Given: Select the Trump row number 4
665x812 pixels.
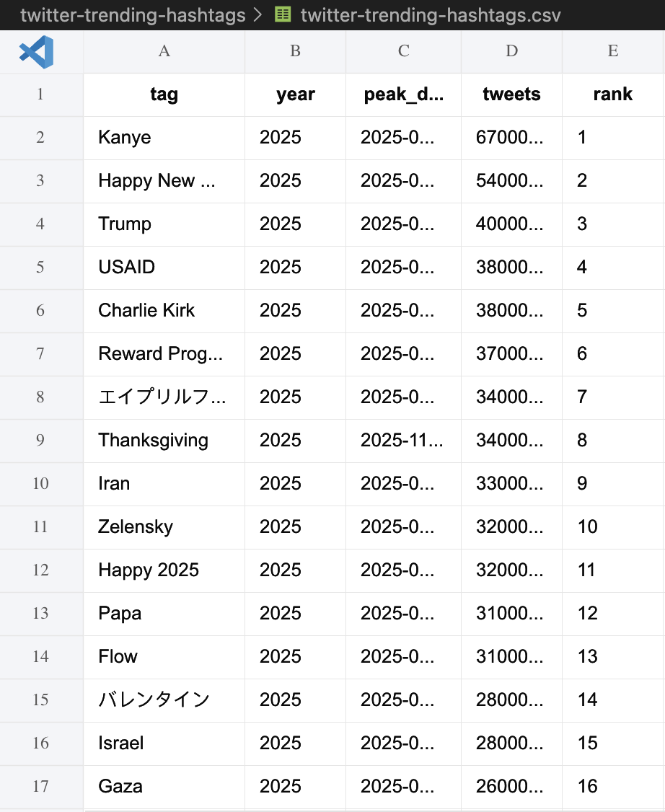Looking at the screenshot, I should click(x=41, y=224).
